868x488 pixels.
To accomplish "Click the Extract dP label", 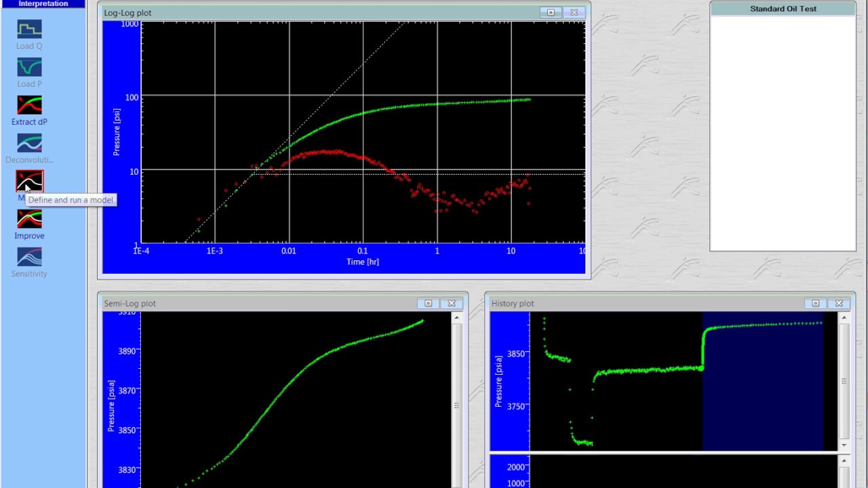I will pos(29,122).
